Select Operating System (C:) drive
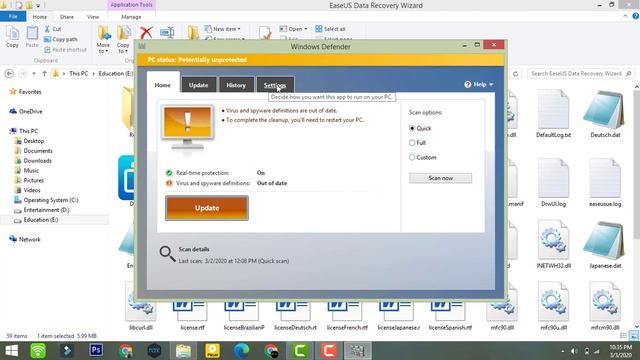640x360 pixels. click(46, 200)
